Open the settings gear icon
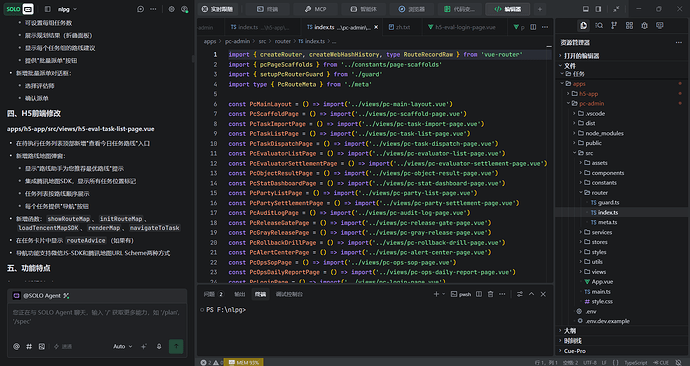Image resolution: width=690 pixels, height=366 pixels. point(172,9)
